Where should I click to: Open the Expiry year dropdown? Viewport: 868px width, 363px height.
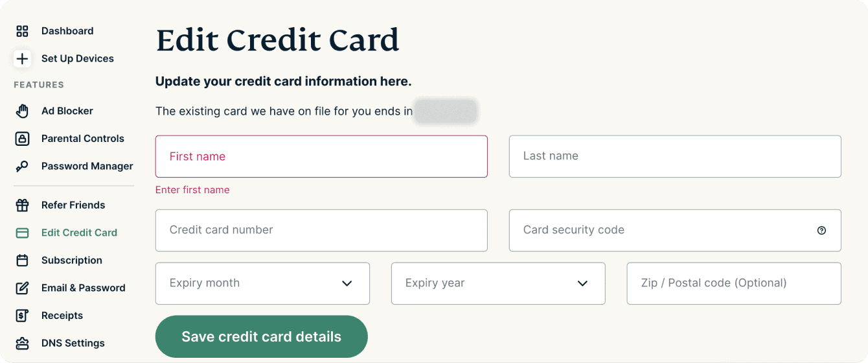[x=498, y=283]
